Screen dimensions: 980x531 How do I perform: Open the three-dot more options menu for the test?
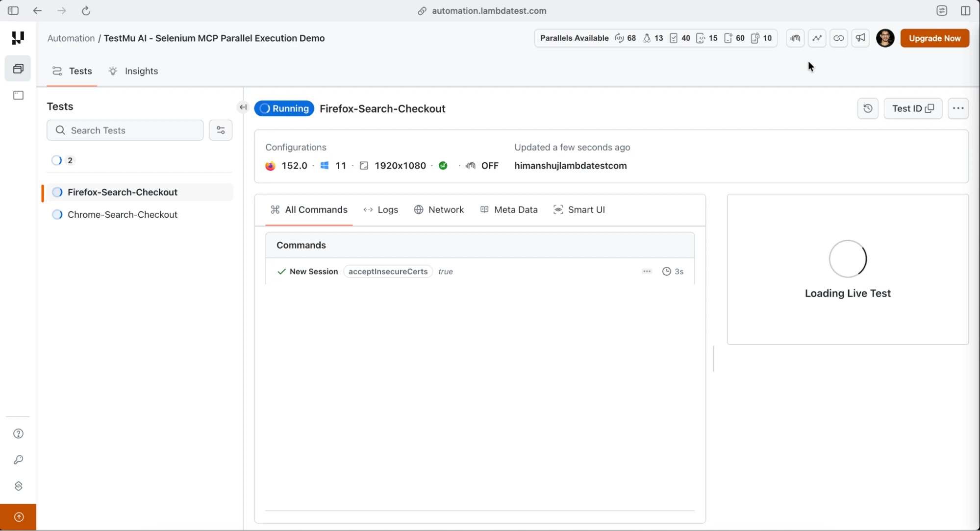point(958,108)
